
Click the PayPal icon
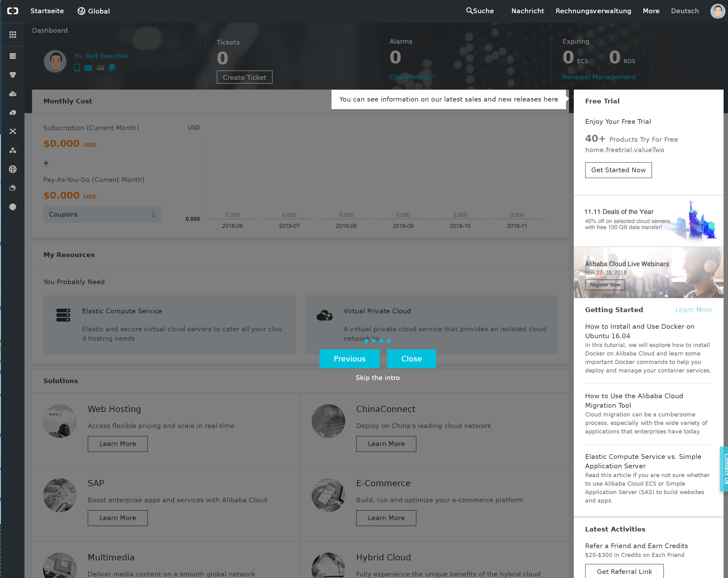pyautogui.click(x=112, y=68)
